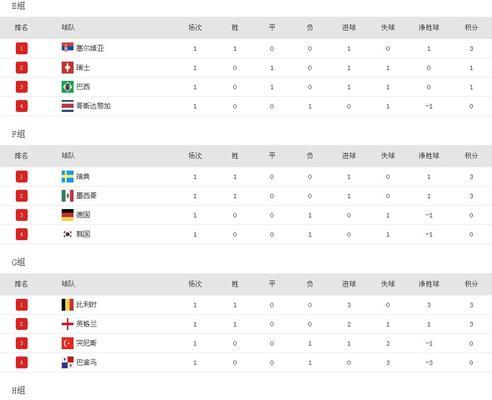Click the Brazil flag icon
This screenshot has height=400, width=492.
coord(67,87)
